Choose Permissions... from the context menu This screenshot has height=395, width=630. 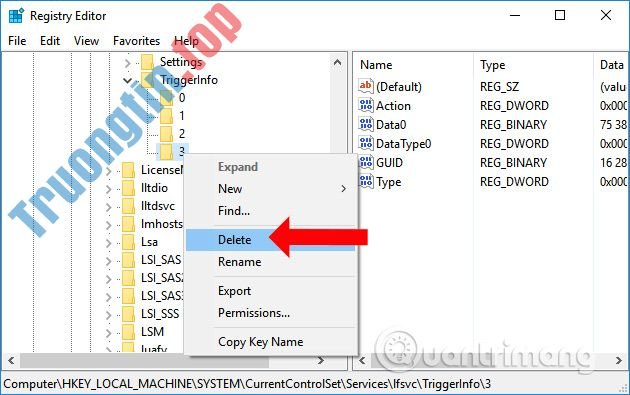[x=271, y=313]
